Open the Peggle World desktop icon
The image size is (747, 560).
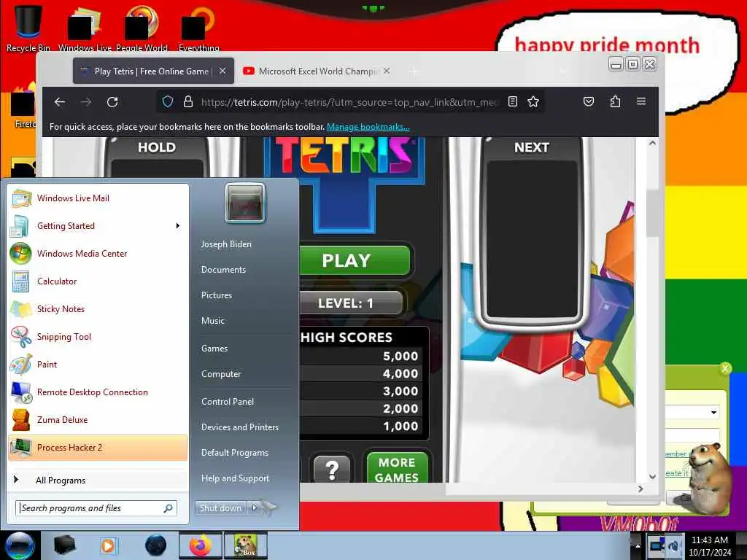pos(142,28)
